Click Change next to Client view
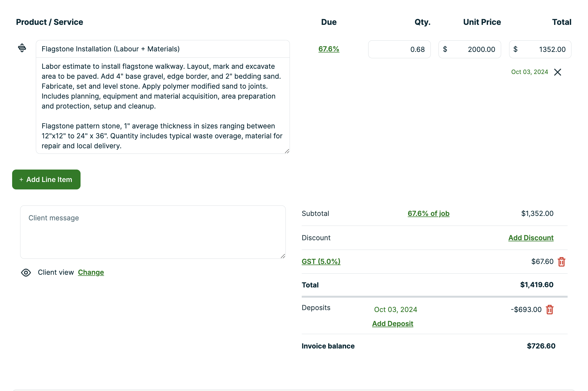The width and height of the screenshot is (588, 391). pos(91,272)
